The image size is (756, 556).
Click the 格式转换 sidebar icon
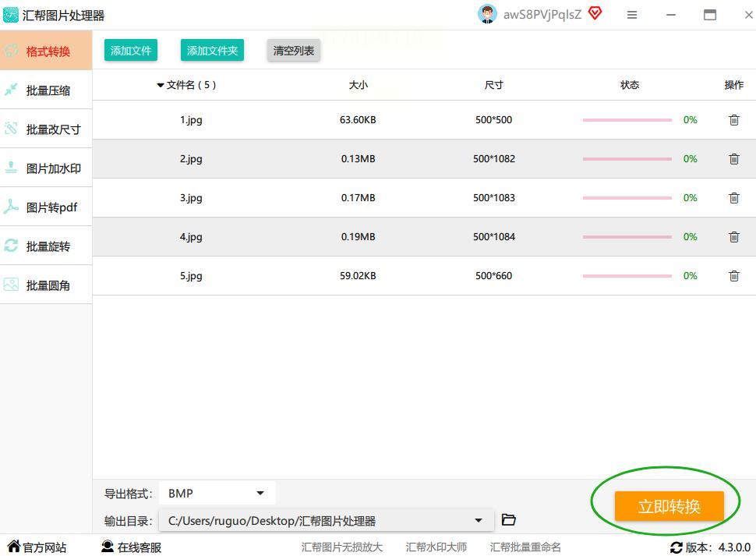click(11, 51)
